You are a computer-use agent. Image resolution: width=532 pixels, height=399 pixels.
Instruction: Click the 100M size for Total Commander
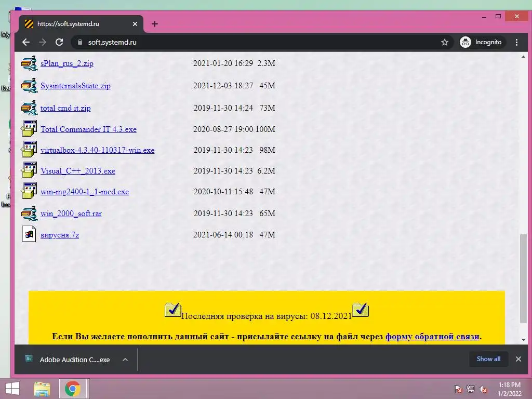265,129
